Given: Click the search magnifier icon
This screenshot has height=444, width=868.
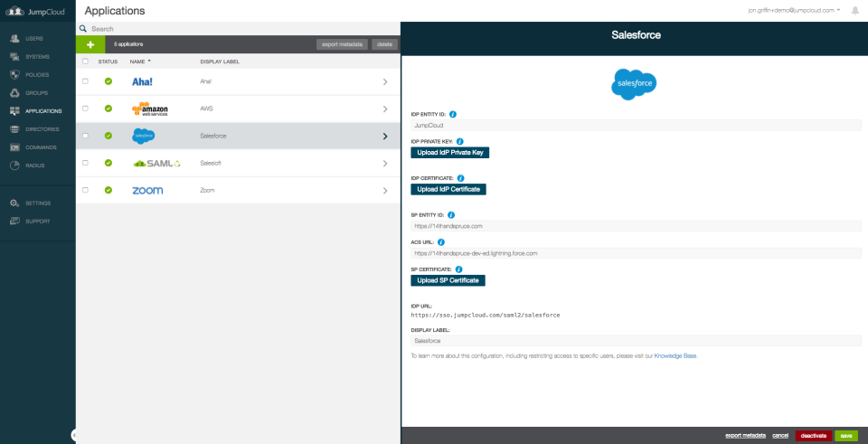Looking at the screenshot, I should coord(83,28).
